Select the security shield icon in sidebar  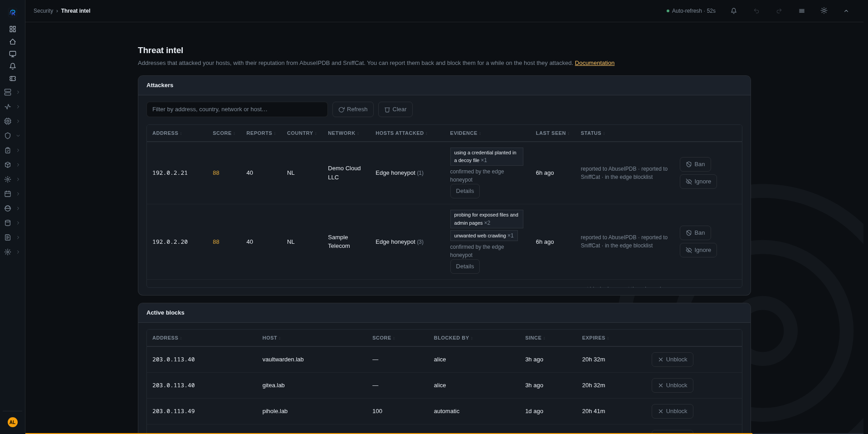pos(8,136)
